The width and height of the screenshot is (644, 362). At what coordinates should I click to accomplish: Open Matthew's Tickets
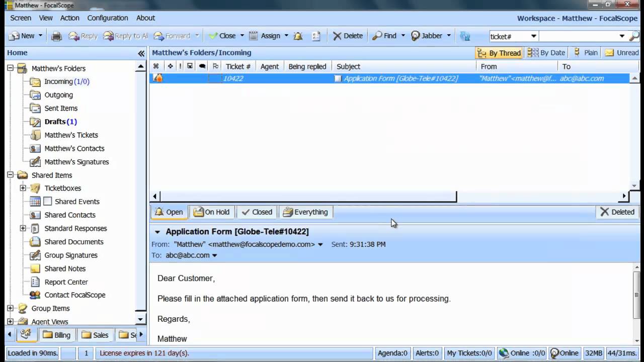click(x=71, y=135)
